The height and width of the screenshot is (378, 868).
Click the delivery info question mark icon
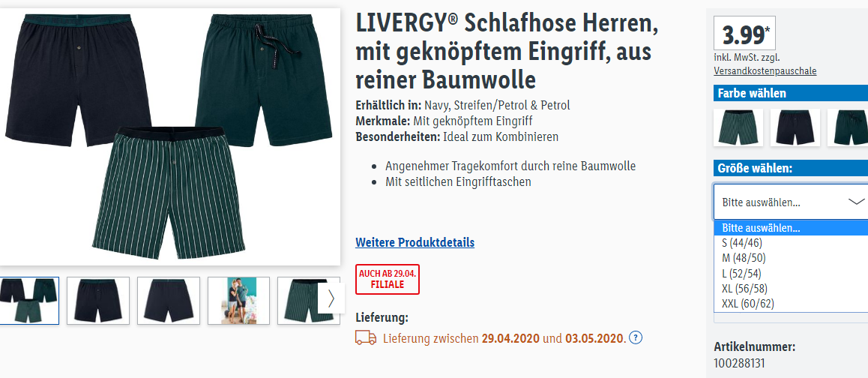pos(636,337)
